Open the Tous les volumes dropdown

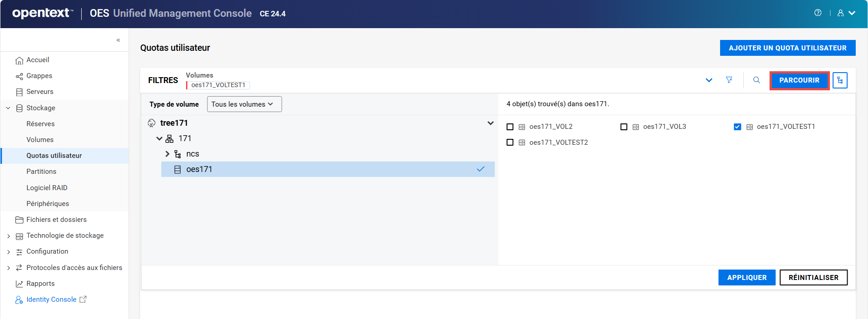(244, 104)
